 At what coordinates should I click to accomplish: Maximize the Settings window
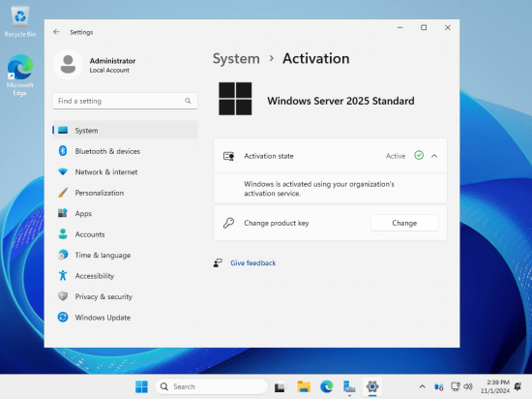(424, 27)
